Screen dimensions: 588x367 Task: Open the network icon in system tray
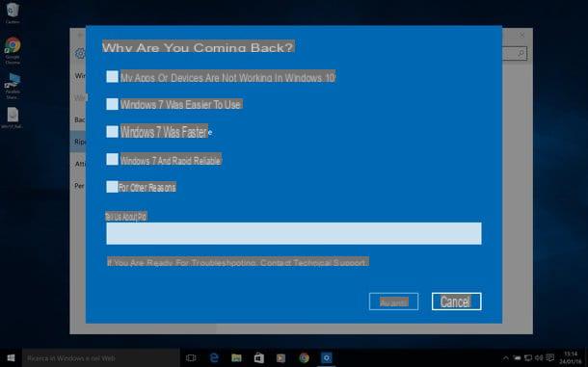(x=528, y=357)
